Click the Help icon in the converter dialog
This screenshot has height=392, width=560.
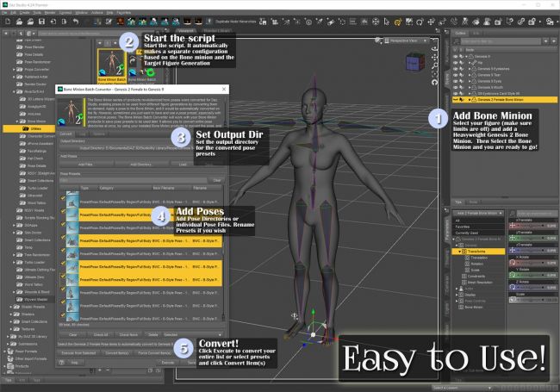pyautogui.click(x=63, y=363)
